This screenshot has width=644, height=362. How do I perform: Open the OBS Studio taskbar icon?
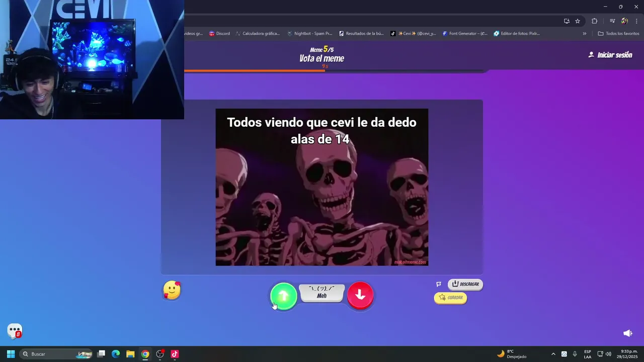coord(160,354)
